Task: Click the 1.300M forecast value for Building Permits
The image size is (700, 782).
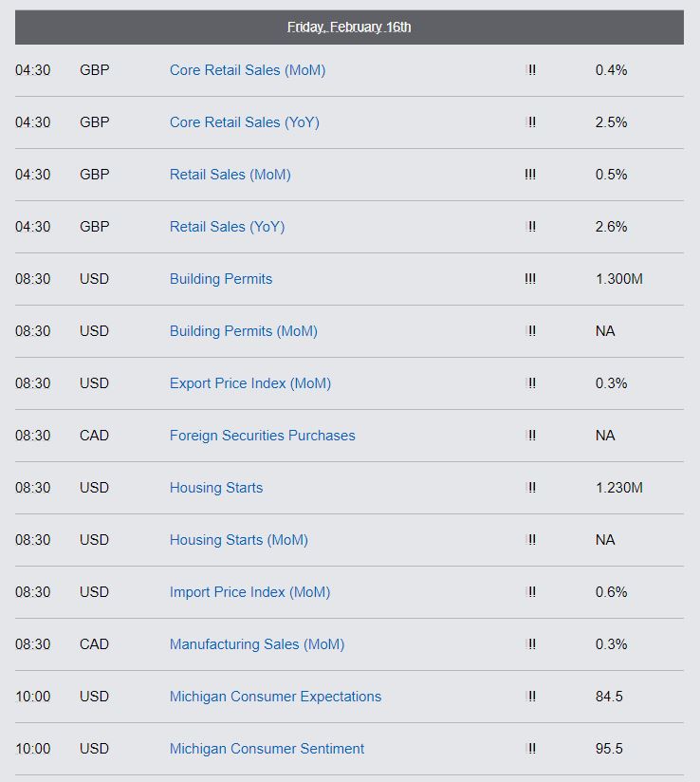Action: click(618, 279)
